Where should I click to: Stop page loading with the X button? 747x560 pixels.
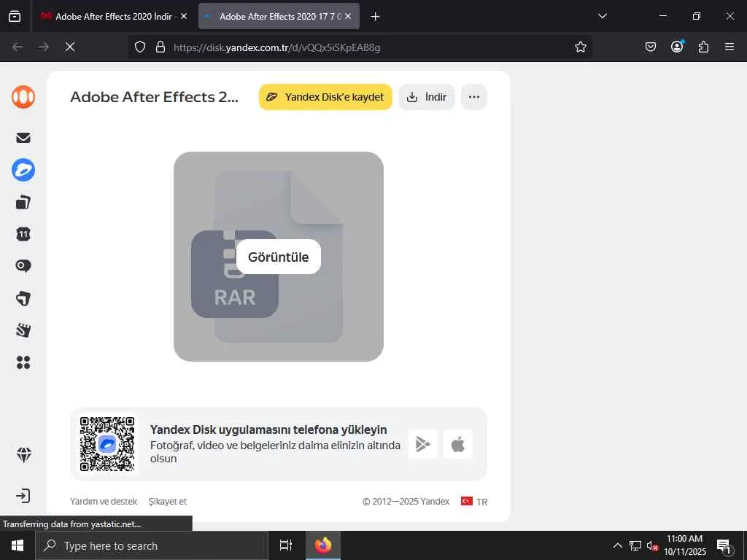70,47
